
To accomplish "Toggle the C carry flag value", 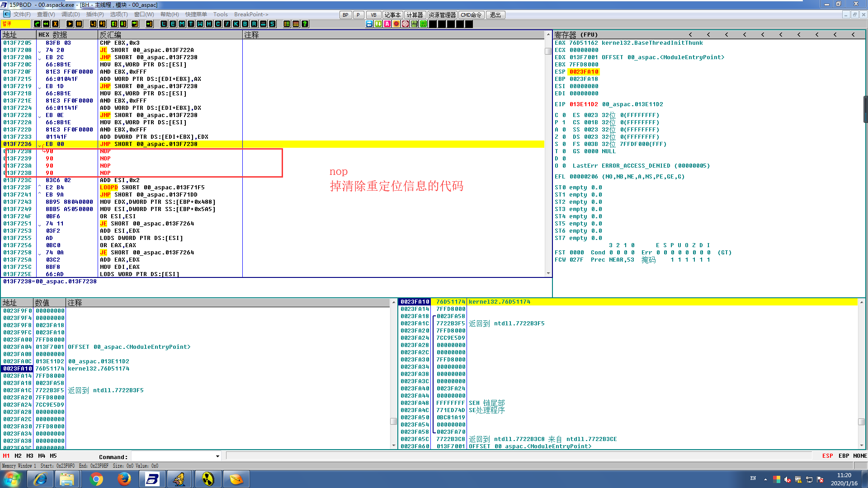I will coord(564,115).
